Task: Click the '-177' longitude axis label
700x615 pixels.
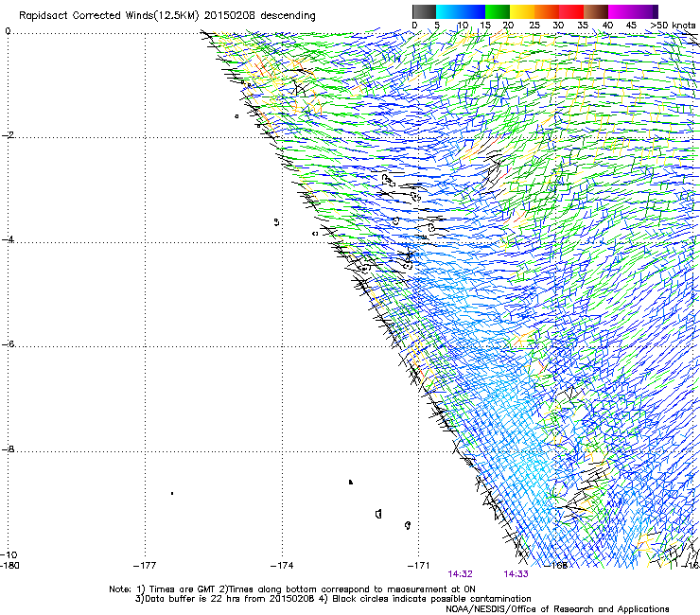Action: 145,566
